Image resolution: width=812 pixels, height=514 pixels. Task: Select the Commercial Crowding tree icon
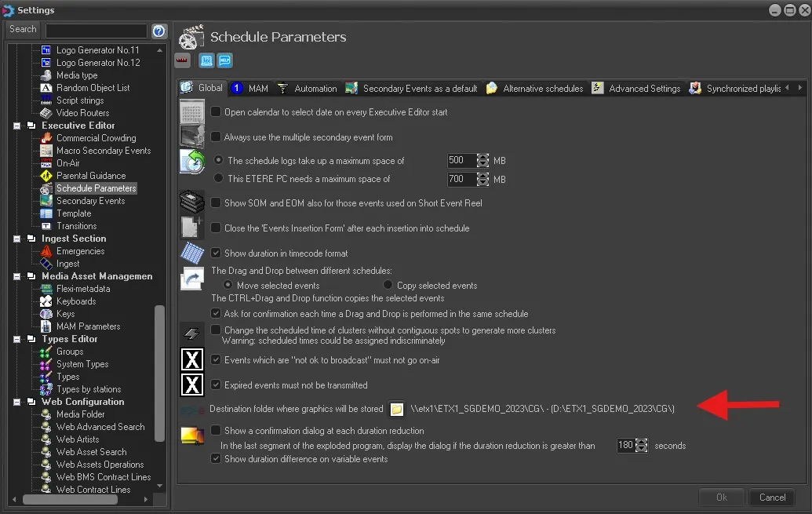(46, 138)
